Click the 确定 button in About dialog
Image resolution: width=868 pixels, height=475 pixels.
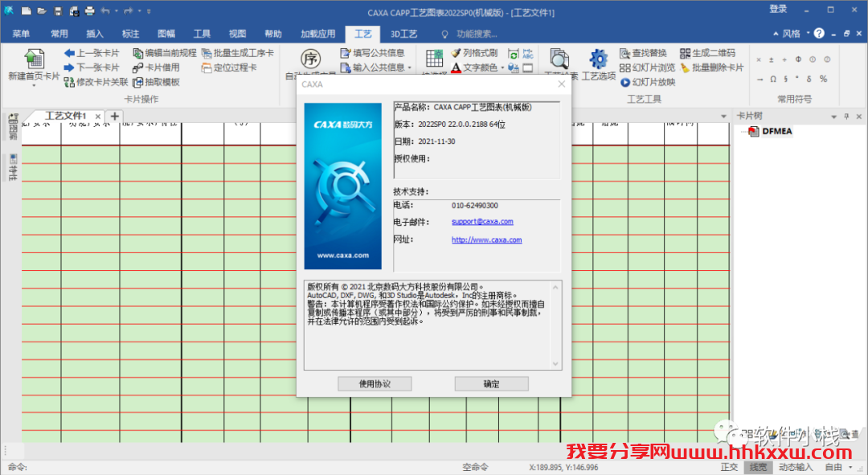pyautogui.click(x=492, y=383)
